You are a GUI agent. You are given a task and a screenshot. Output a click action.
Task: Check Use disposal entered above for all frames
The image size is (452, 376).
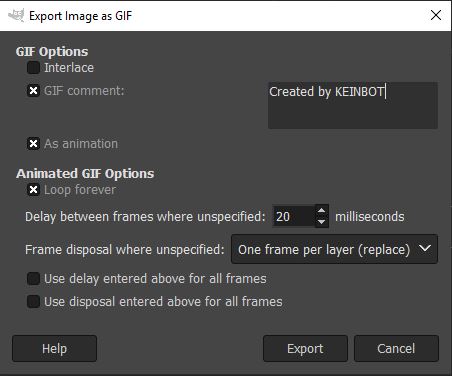coord(33,302)
